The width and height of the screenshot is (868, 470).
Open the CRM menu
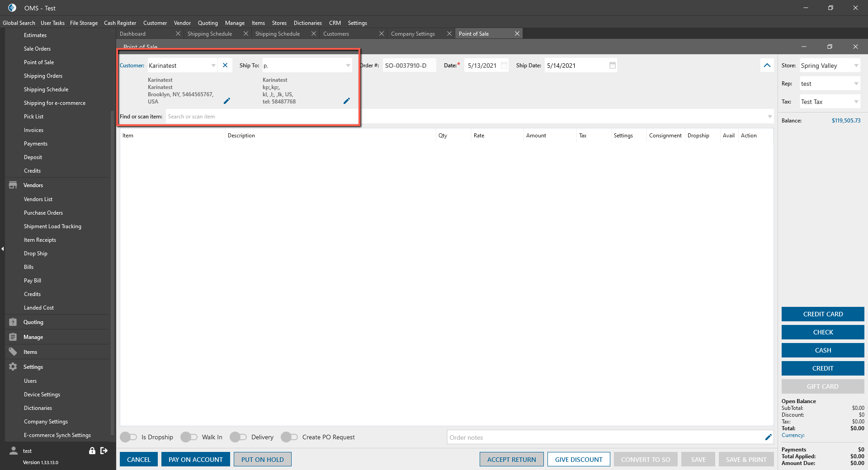[x=335, y=23]
